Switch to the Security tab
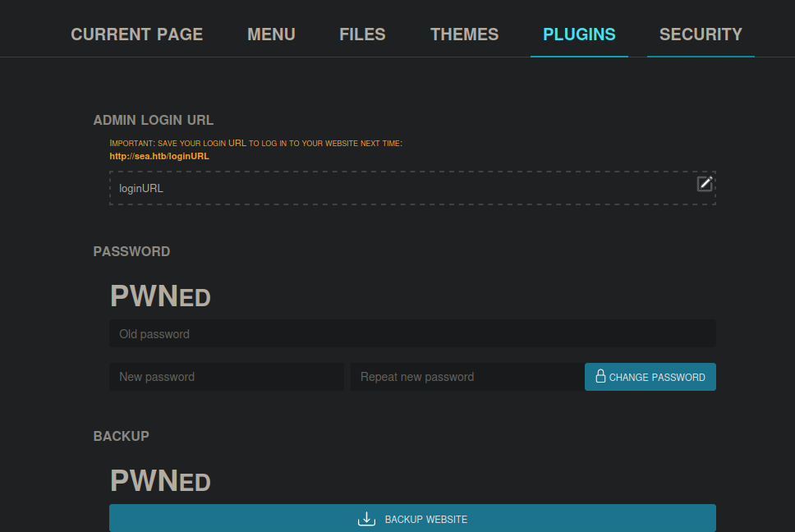The height and width of the screenshot is (532, 795). point(701,34)
